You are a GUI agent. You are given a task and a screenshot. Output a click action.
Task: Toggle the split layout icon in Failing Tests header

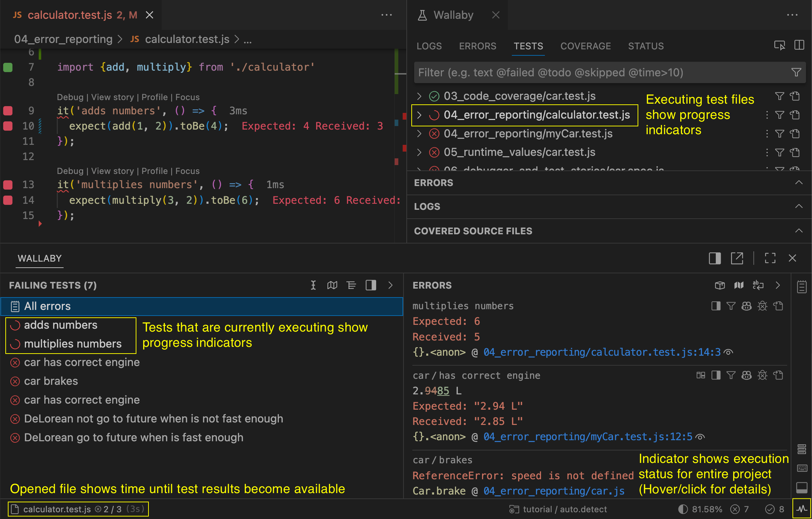(x=371, y=285)
